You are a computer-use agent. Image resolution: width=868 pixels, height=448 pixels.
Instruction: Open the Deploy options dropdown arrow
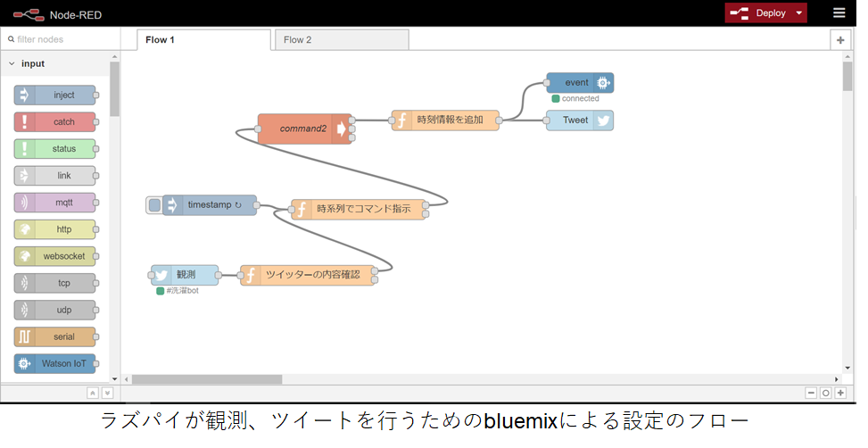(x=798, y=12)
